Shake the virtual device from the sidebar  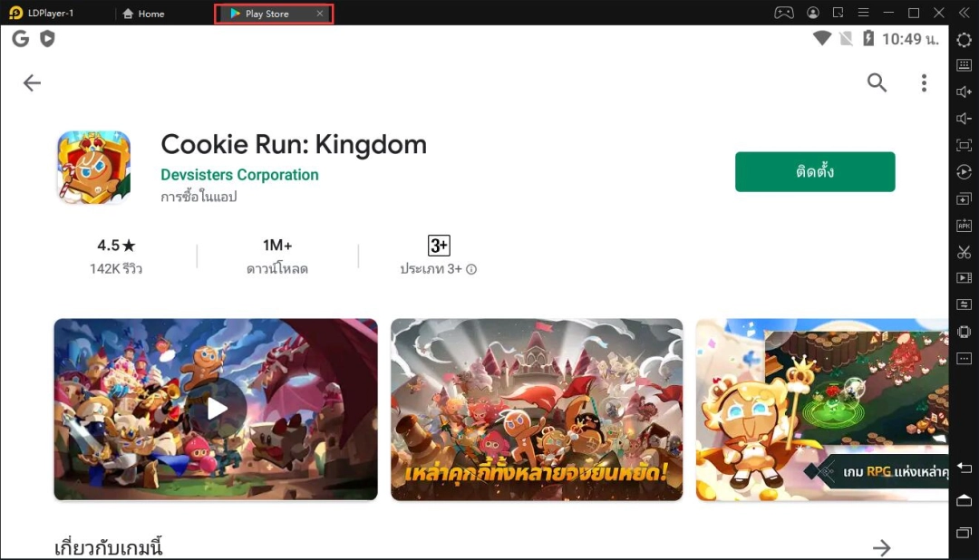coord(964,332)
